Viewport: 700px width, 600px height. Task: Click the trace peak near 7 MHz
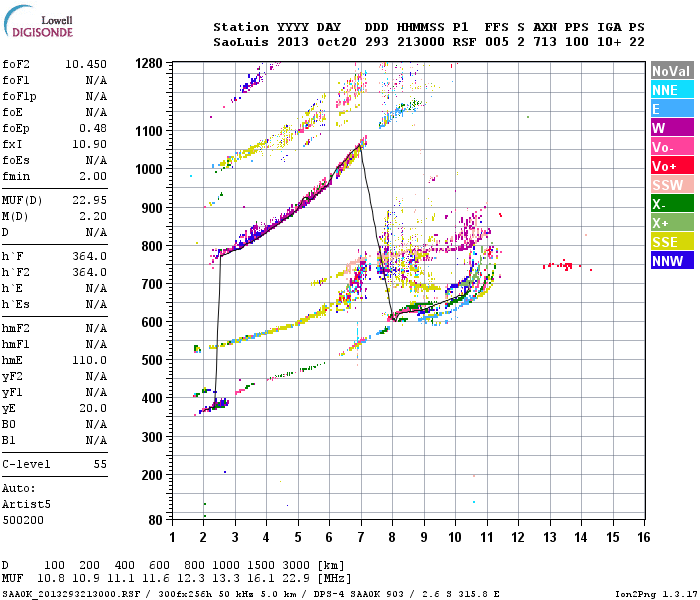tap(360, 145)
